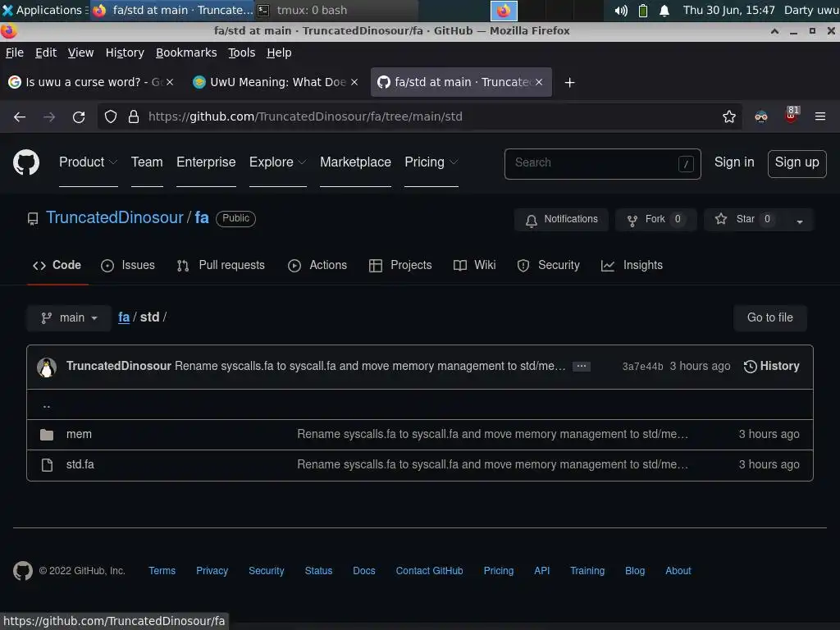Viewport: 840px width, 630px height.
Task: Open the Star lists dropdown arrow
Action: coord(799,220)
